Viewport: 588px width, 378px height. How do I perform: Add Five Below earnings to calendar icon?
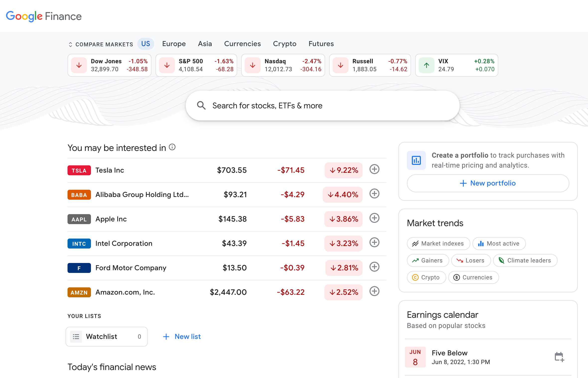coord(559,357)
